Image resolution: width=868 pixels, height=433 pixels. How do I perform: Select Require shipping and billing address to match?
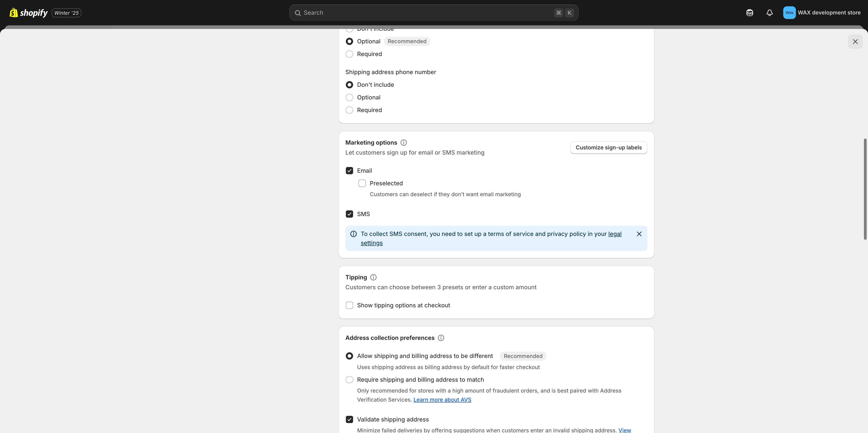349,380
